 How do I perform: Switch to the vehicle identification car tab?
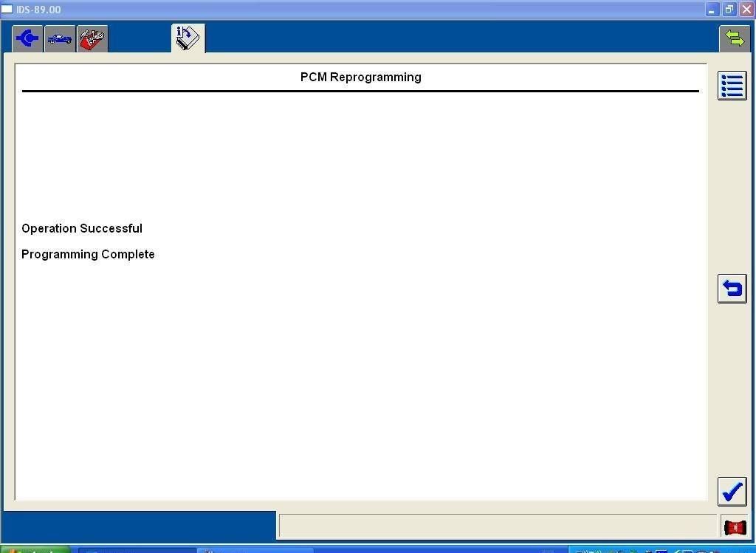click(x=60, y=38)
